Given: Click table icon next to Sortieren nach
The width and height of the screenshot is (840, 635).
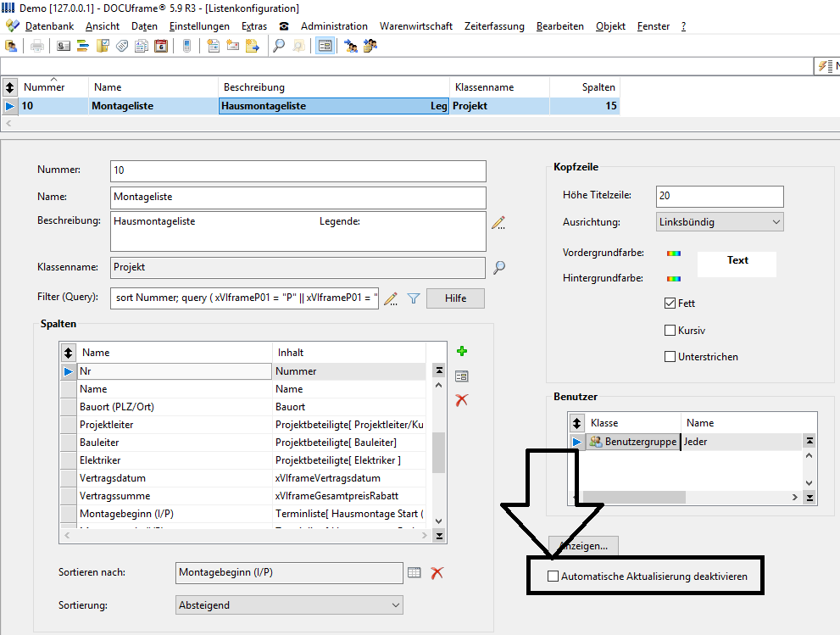Looking at the screenshot, I should [x=414, y=573].
